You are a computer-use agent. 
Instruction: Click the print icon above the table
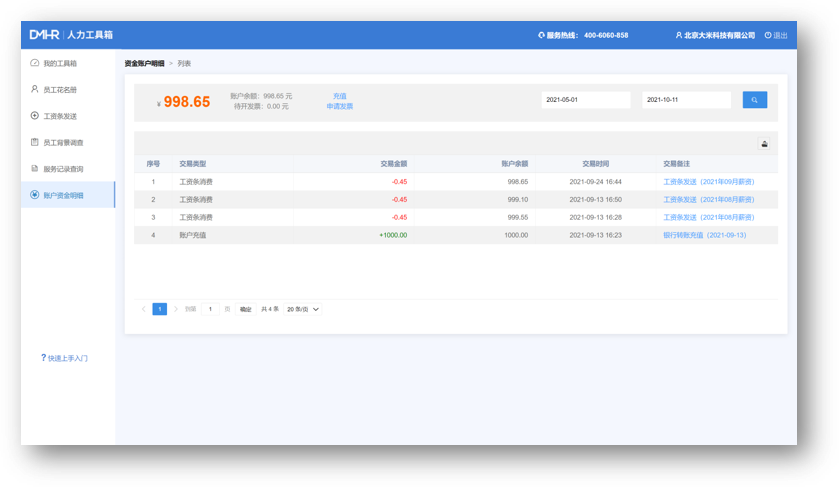765,144
